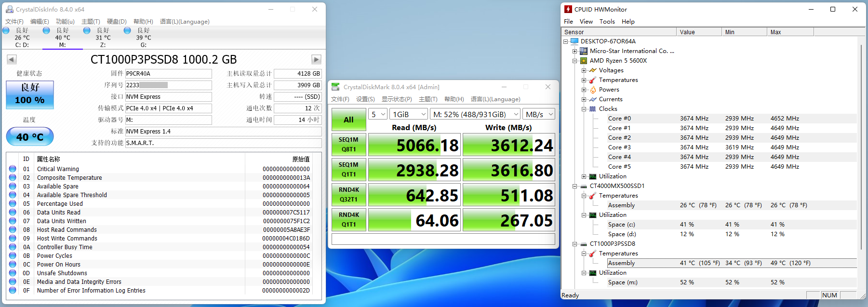This screenshot has height=307, width=868.
Task: Open the test count dropdown showing 5
Action: 378,114
